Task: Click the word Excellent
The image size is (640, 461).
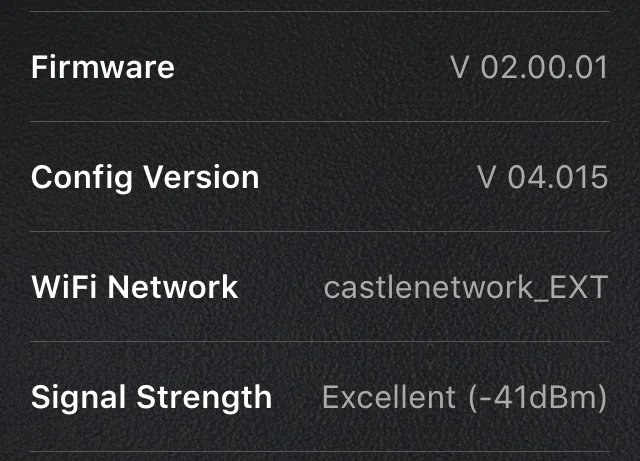Action: click(389, 397)
